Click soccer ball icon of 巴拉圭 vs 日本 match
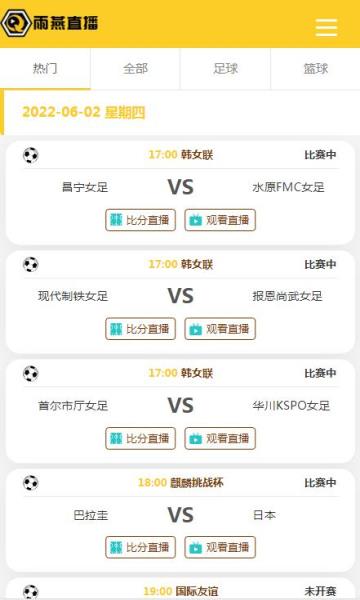Image resolution: width=360 pixels, height=600 pixels. 31,483
